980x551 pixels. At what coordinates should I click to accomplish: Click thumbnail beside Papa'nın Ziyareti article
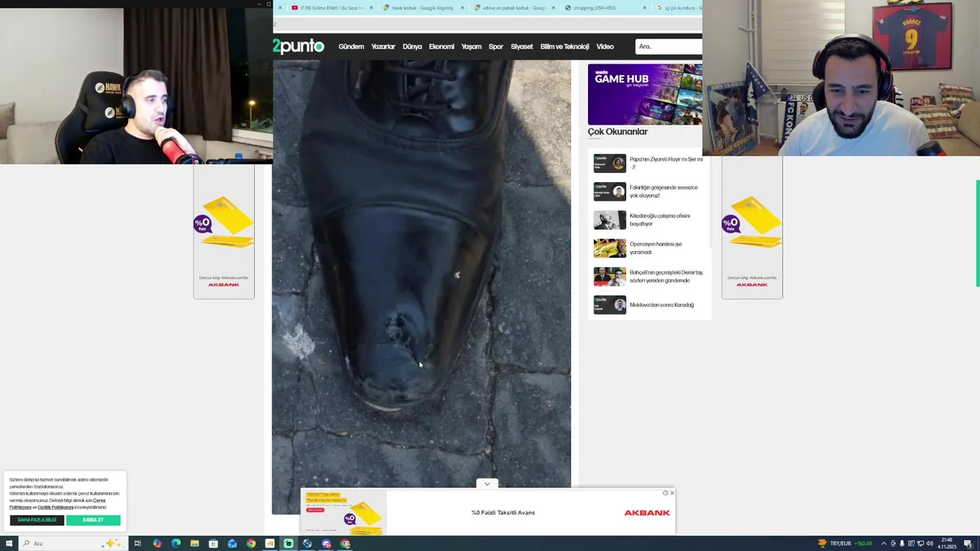[609, 163]
